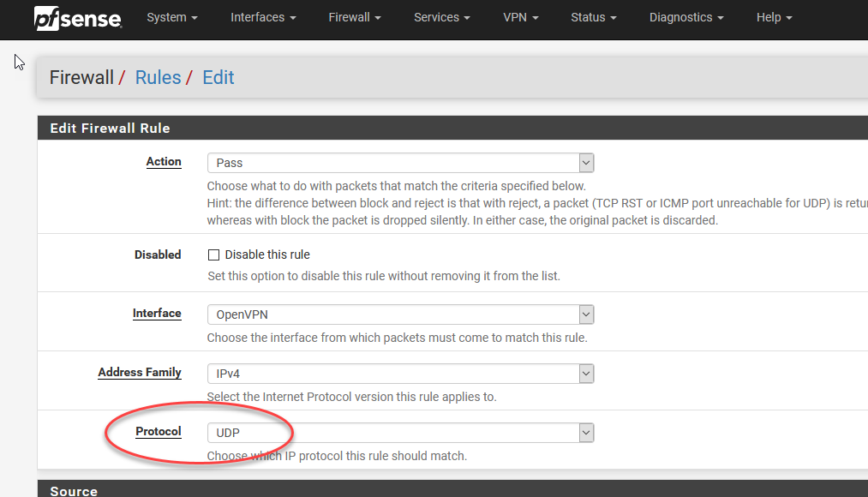Open the Services menu
Image resolution: width=868 pixels, height=497 pixels.
[x=442, y=18]
